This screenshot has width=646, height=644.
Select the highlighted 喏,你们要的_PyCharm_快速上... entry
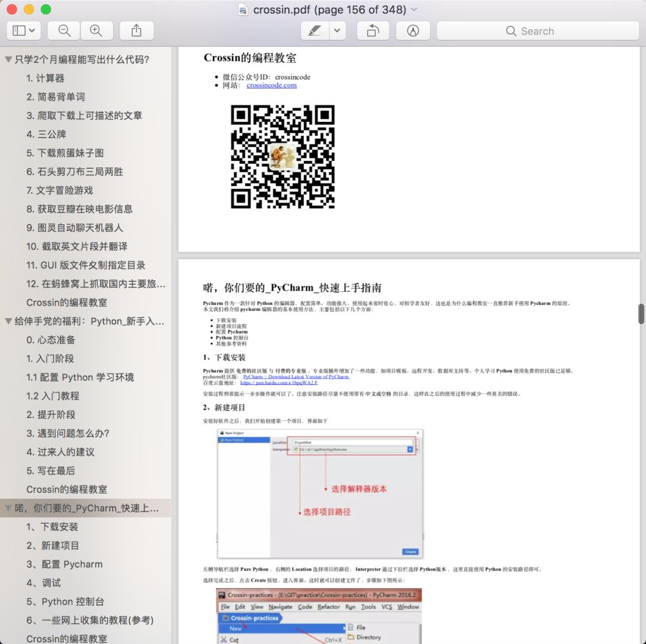87,508
